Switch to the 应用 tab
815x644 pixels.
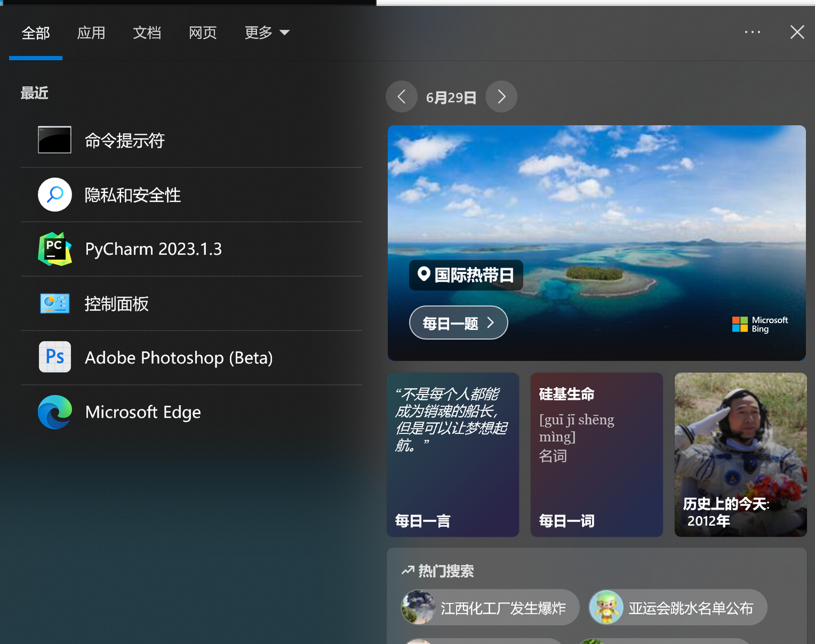coord(91,33)
